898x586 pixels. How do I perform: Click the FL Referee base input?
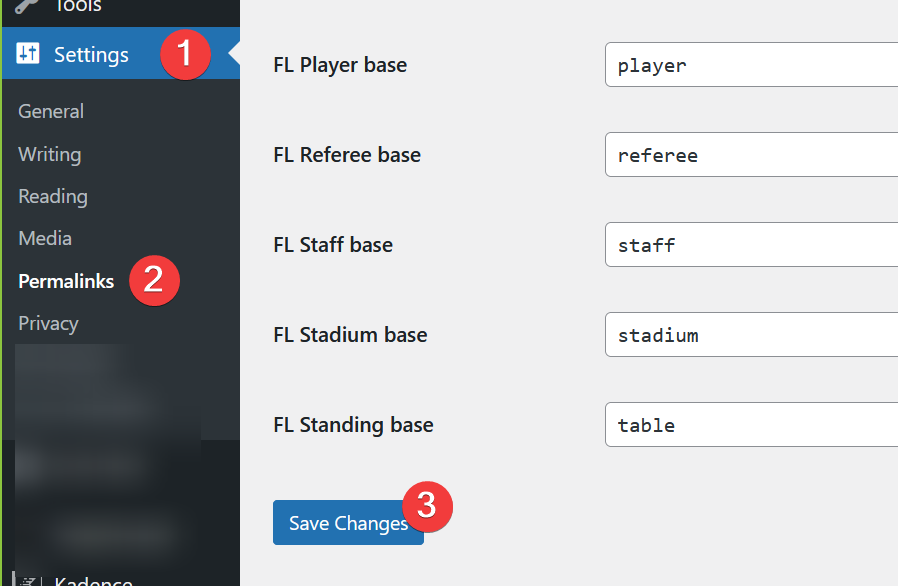click(x=751, y=155)
